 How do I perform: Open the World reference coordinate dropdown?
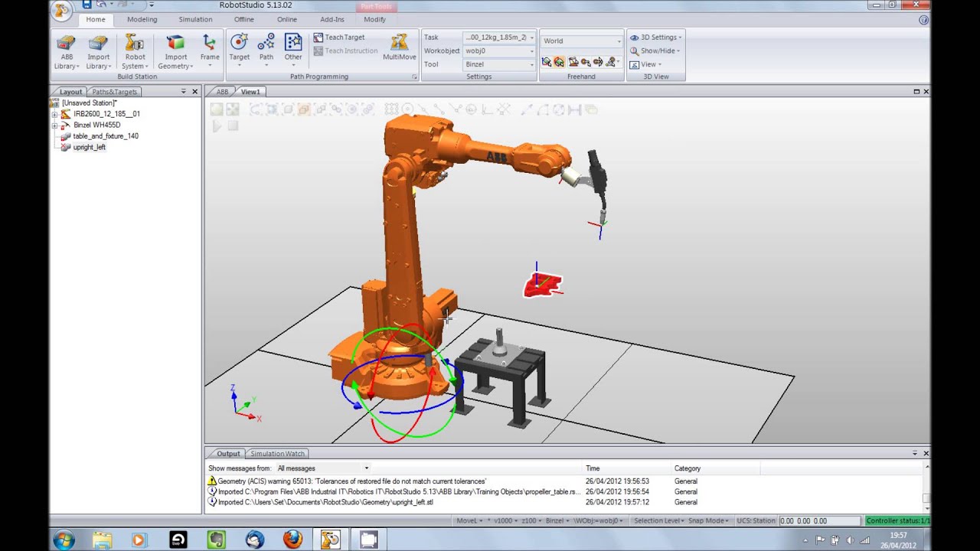(582, 41)
